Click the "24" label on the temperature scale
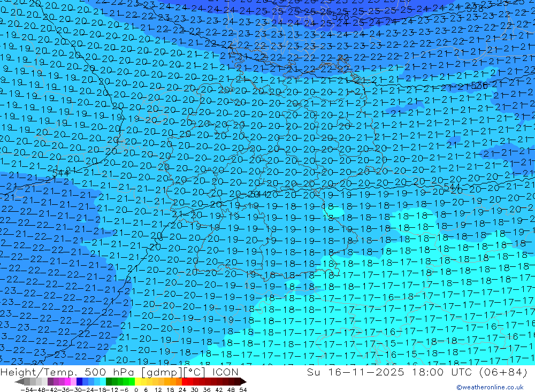535x392 pixels. point(182,390)
